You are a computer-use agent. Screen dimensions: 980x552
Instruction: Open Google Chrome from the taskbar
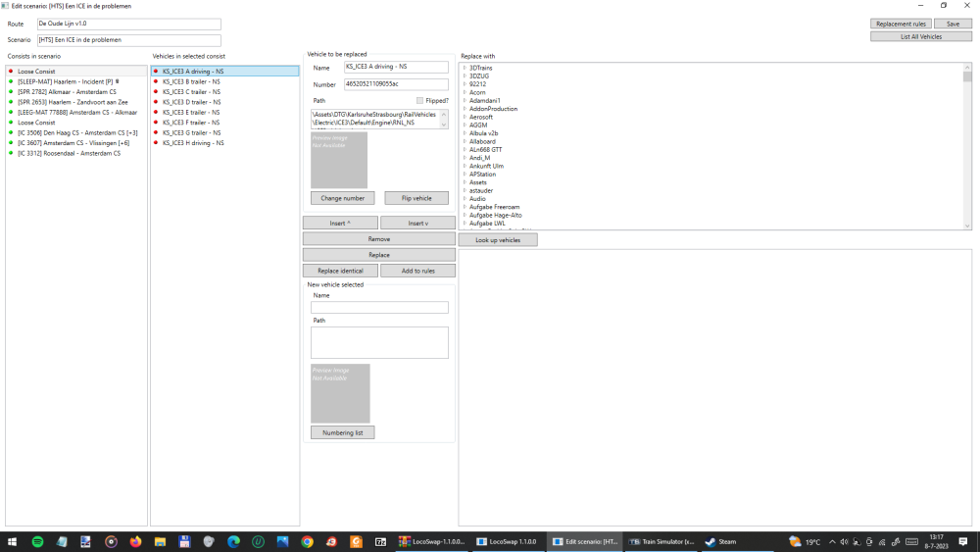click(307, 541)
